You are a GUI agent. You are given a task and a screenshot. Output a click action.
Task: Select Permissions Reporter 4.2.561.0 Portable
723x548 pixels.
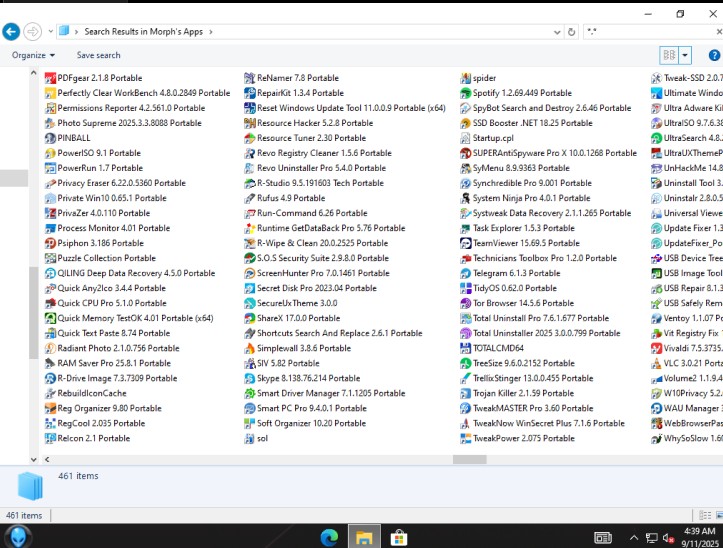125,108
